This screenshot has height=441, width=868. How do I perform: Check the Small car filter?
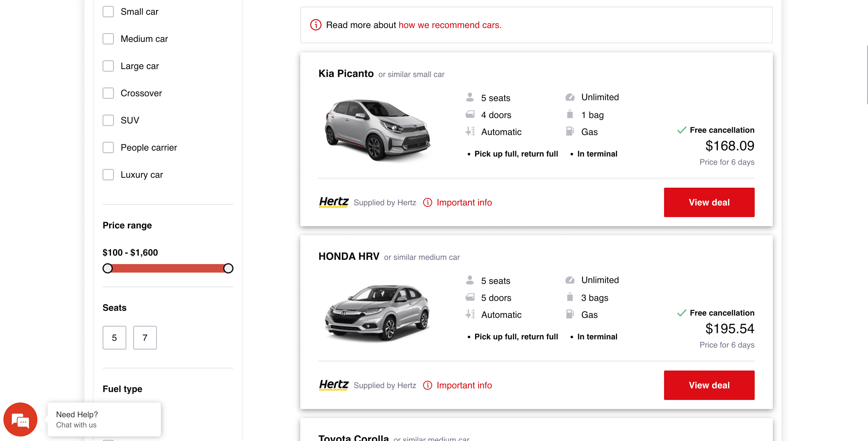point(108,12)
